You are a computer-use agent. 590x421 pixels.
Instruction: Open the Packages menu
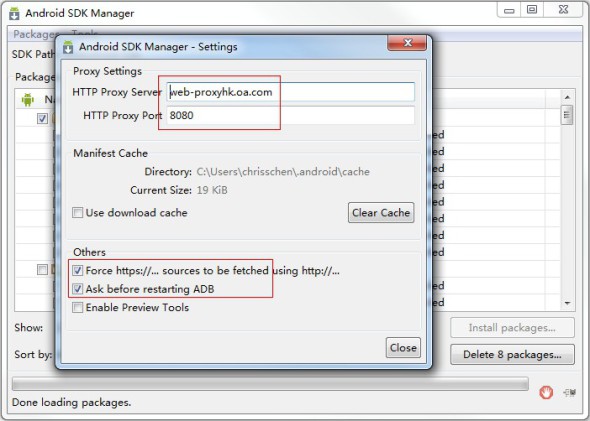pyautogui.click(x=34, y=34)
